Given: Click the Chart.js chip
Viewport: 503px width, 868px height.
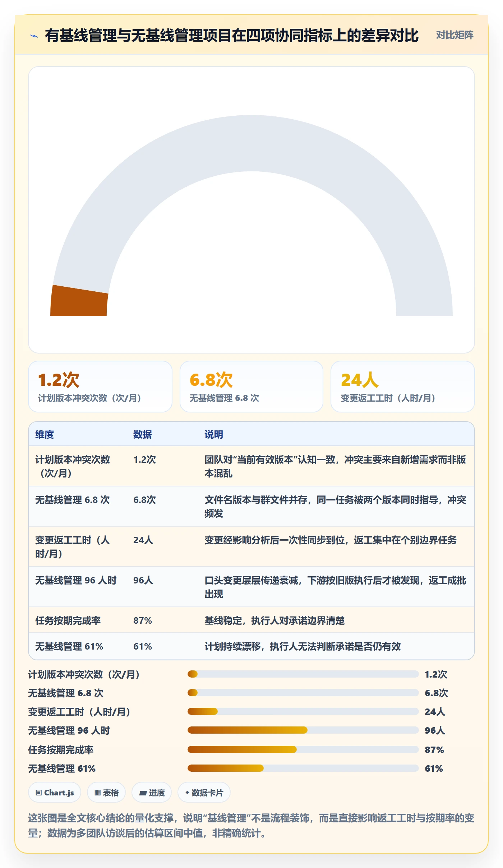Looking at the screenshot, I should coord(55,792).
